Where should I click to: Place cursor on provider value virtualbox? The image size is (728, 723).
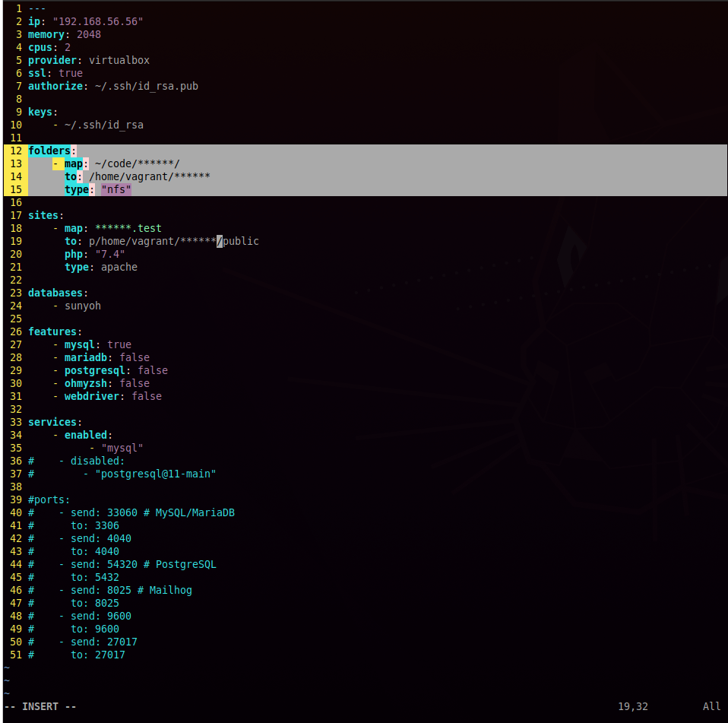[119, 60]
